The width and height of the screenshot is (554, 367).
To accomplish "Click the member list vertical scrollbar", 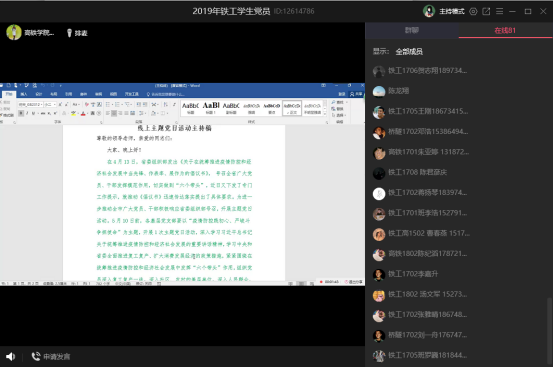I will [549, 332].
